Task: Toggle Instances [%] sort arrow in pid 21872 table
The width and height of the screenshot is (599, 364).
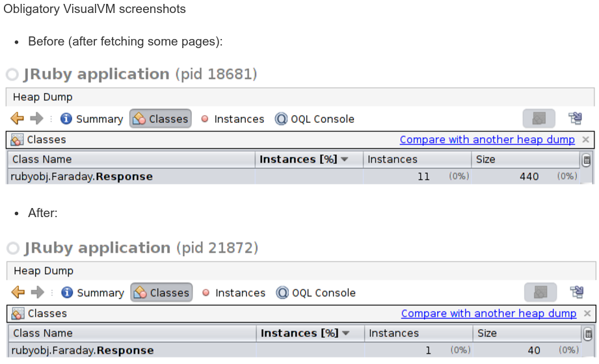Action: tap(346, 333)
